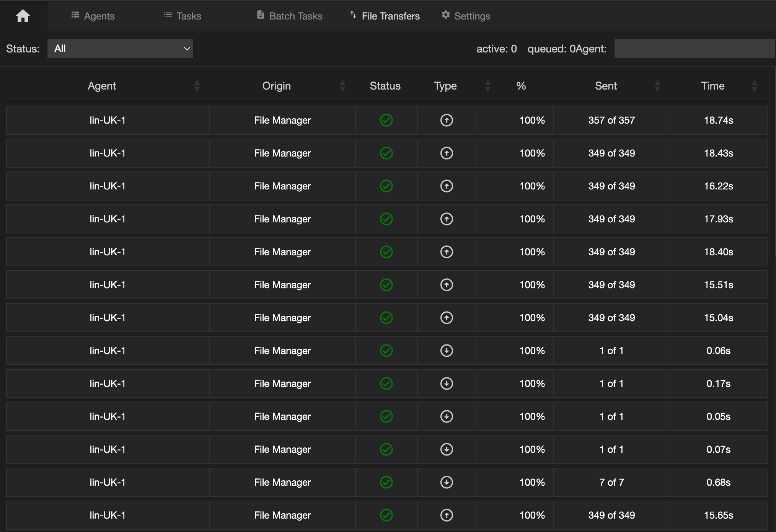Click download icon in 0.05s row
Image resolution: width=776 pixels, height=532 pixels.
click(x=447, y=416)
